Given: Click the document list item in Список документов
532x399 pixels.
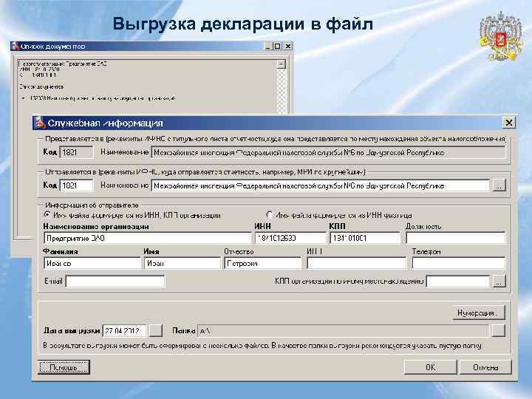Looking at the screenshot, I should point(103,98).
